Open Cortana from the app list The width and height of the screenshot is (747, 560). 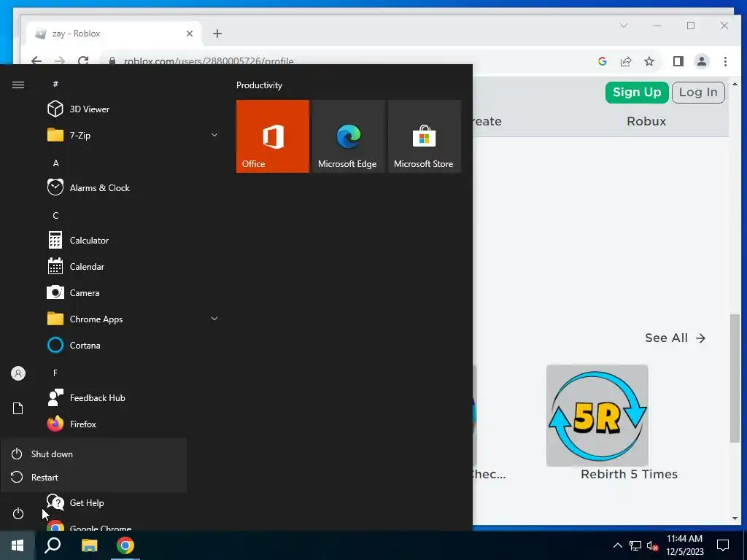click(x=74, y=345)
